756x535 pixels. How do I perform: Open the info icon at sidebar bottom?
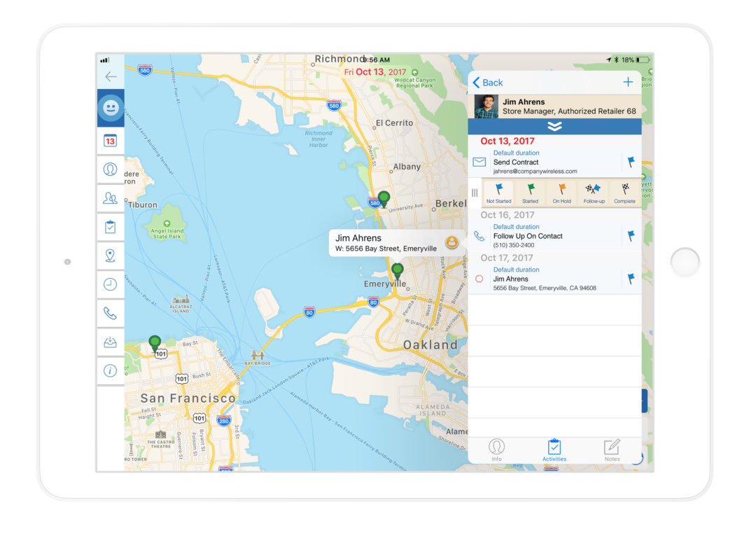click(x=110, y=371)
